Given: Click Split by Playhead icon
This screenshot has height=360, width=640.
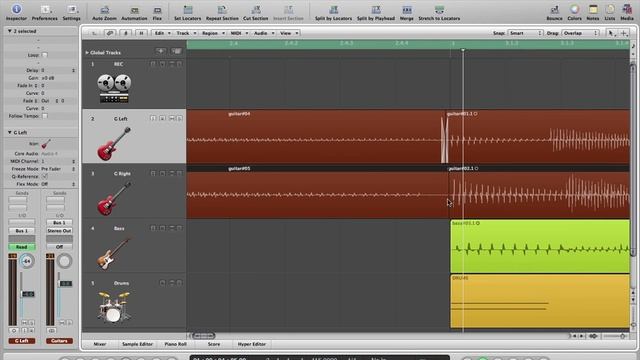Looking at the screenshot, I should coord(376,9).
